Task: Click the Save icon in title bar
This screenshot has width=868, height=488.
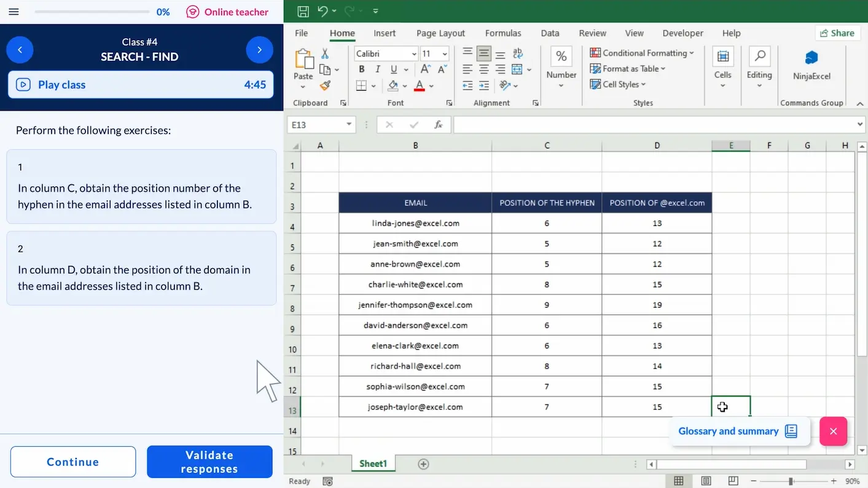Action: pos(303,11)
